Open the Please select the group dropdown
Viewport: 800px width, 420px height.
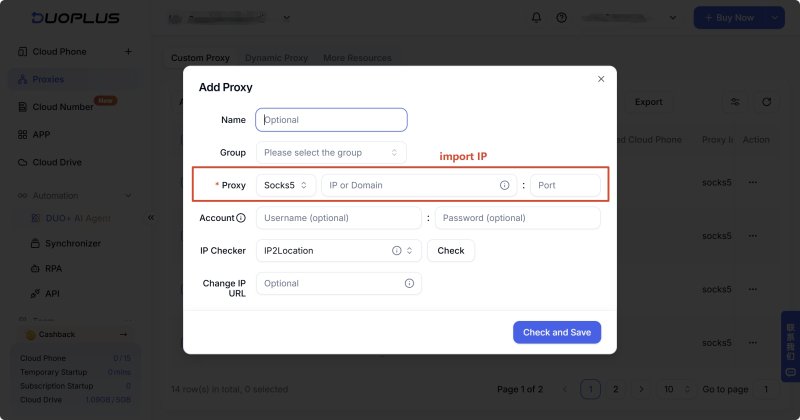click(331, 153)
